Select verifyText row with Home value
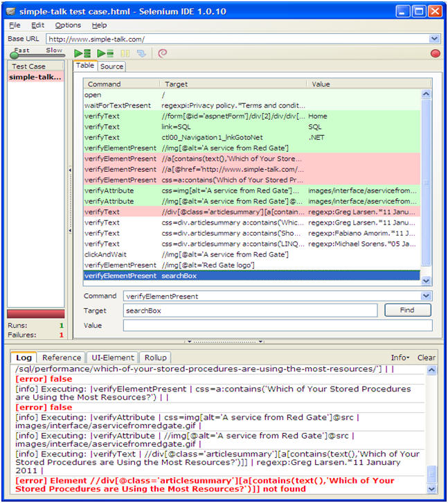The height and width of the screenshot is (503, 448). (x=252, y=116)
